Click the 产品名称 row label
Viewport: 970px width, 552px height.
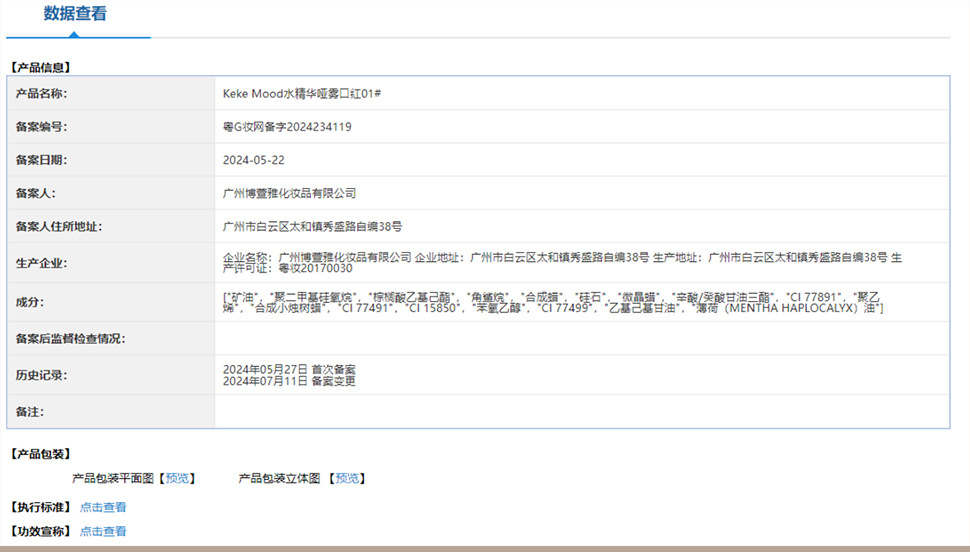pos(41,94)
